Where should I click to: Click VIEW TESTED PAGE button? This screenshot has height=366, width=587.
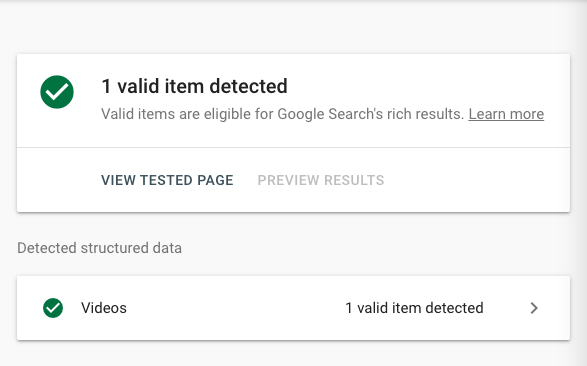[x=167, y=180]
